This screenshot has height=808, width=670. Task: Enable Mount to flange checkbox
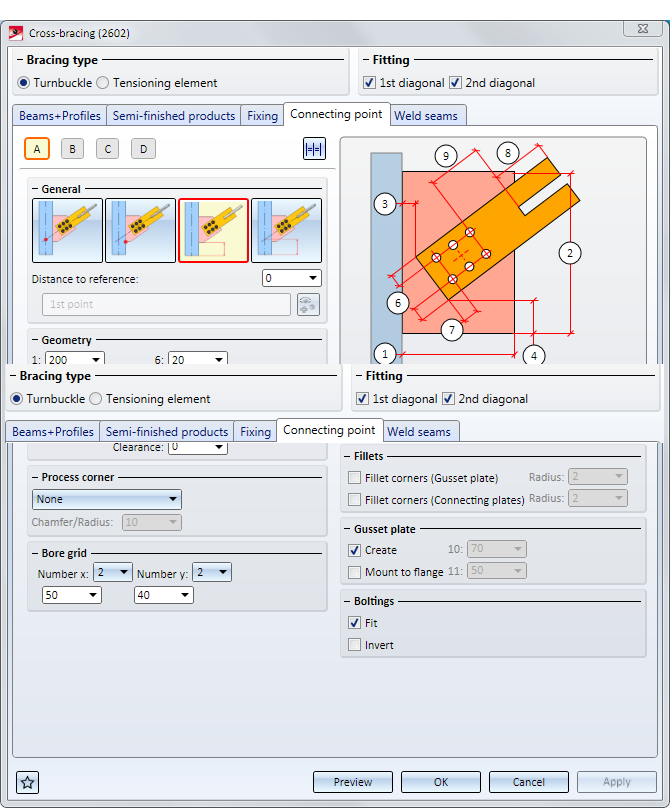[354, 572]
